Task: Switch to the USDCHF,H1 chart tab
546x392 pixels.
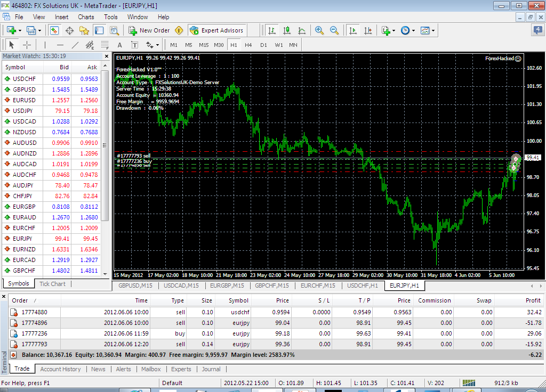Action: click(x=363, y=285)
